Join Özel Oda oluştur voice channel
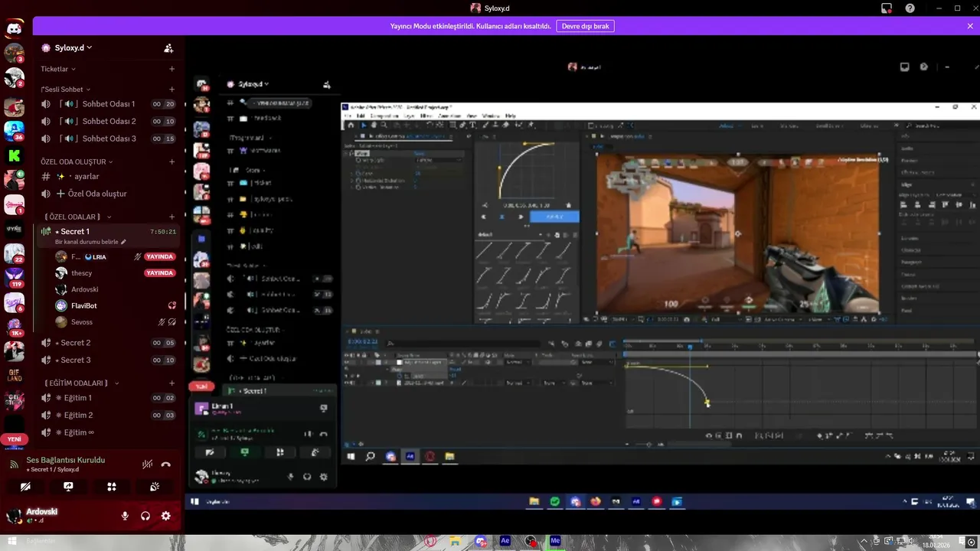Viewport: 980px width, 551px height. pyautogui.click(x=108, y=194)
